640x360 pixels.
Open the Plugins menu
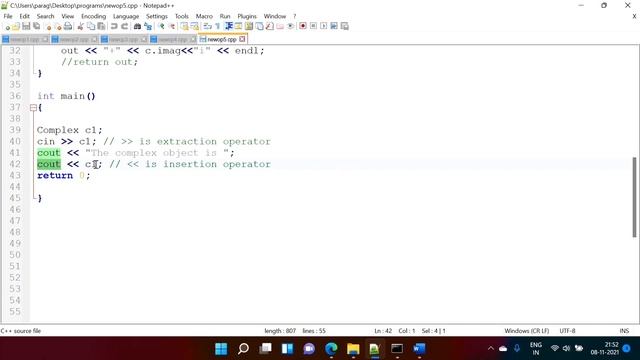click(247, 16)
